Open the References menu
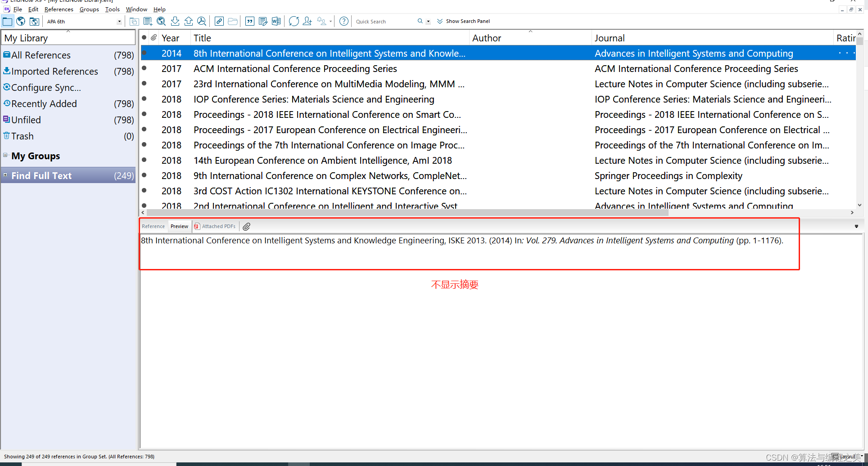Image resolution: width=868 pixels, height=466 pixels. click(x=59, y=9)
